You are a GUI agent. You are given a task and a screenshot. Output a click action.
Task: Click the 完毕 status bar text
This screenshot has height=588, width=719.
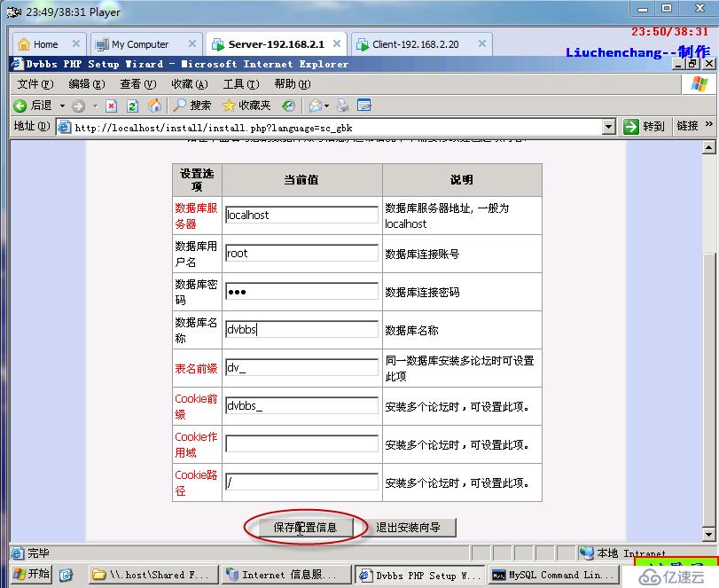pyautogui.click(x=38, y=553)
